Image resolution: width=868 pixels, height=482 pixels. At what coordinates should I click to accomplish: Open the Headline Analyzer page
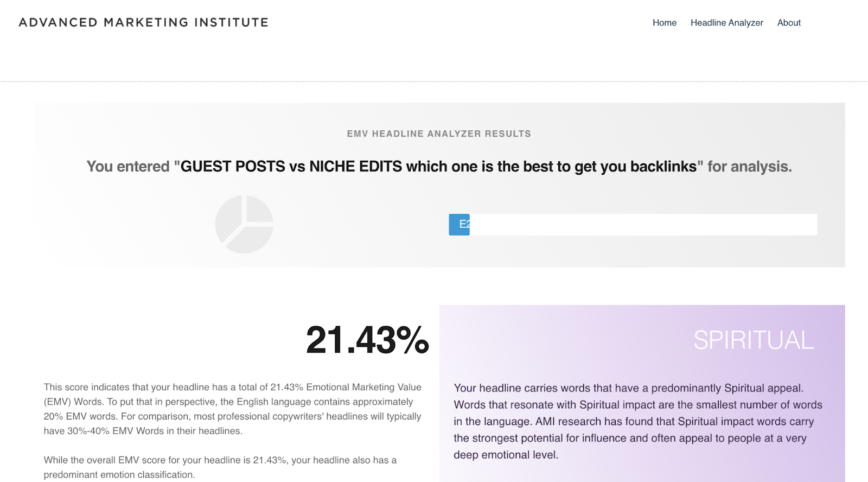tap(726, 23)
